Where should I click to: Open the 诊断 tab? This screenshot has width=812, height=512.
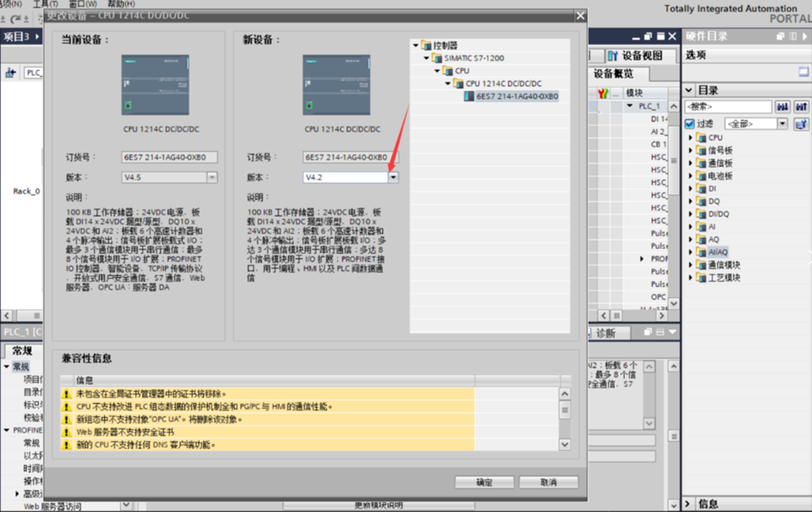(x=606, y=333)
